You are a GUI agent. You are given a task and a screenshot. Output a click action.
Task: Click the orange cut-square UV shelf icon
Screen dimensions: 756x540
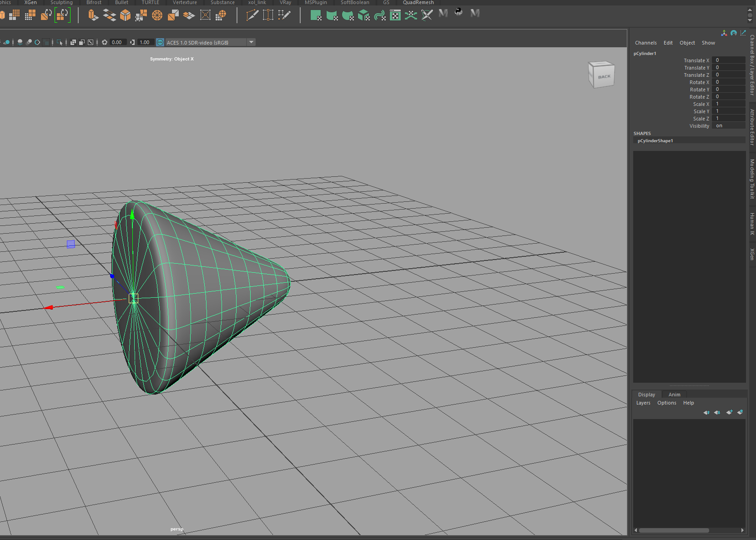coord(173,15)
